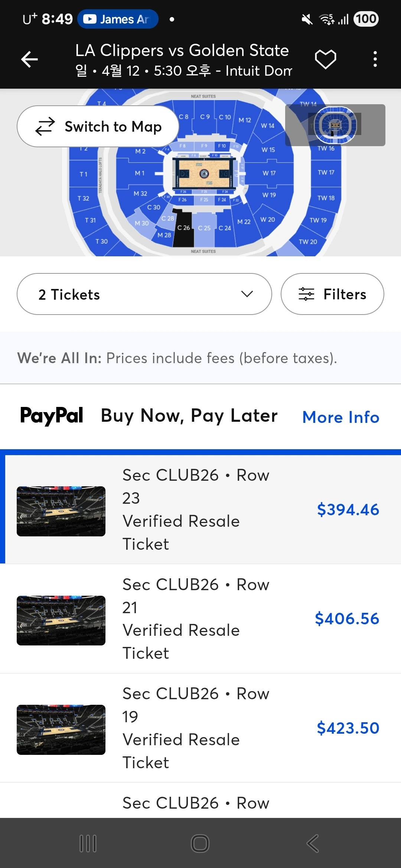Image resolution: width=401 pixels, height=868 pixels.
Task: Tap the $423.50 price for Row 19
Action: pos(348,728)
